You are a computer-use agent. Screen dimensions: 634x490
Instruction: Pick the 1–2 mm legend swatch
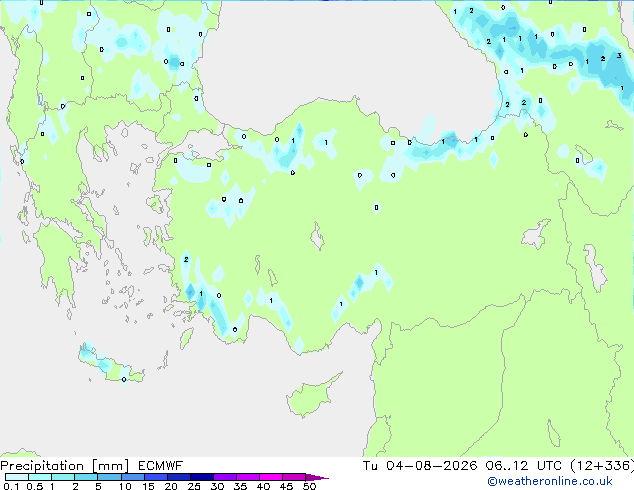coord(63,477)
